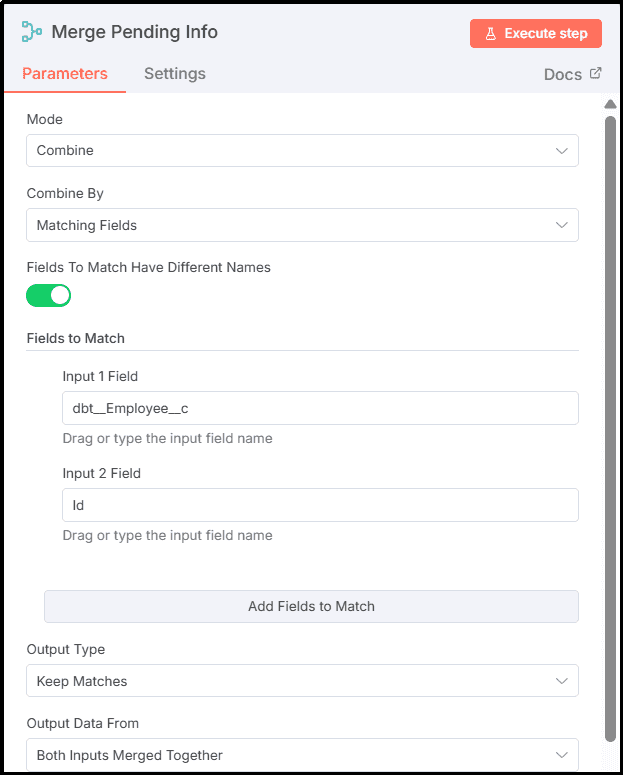This screenshot has height=775, width=623.
Task: Focus the Input 2 Field text box
Action: (320, 505)
